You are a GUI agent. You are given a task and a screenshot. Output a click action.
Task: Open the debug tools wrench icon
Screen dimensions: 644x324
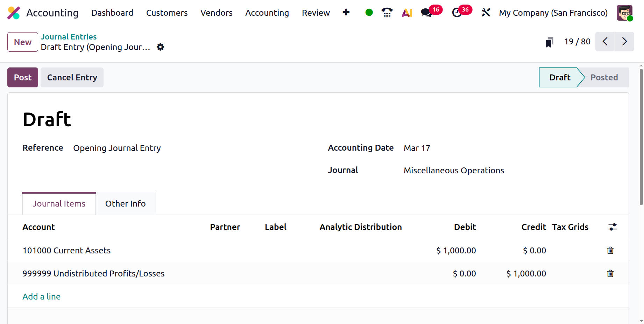(x=486, y=13)
